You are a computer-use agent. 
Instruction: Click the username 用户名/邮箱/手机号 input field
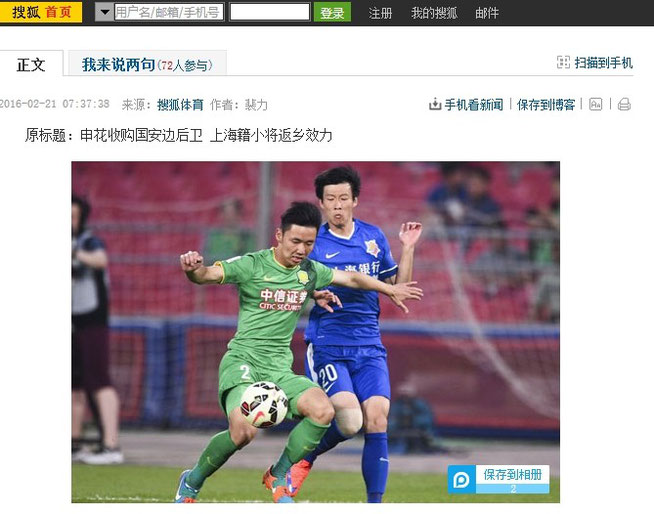169,12
